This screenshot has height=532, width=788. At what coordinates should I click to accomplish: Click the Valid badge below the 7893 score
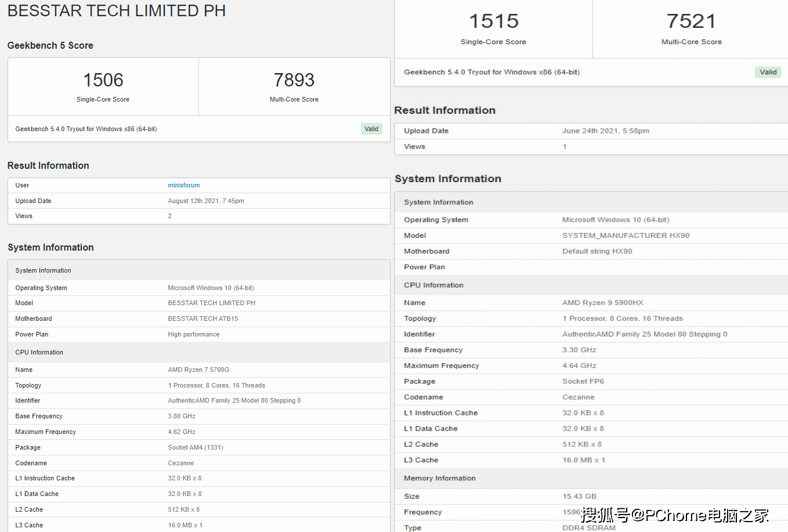tap(371, 129)
